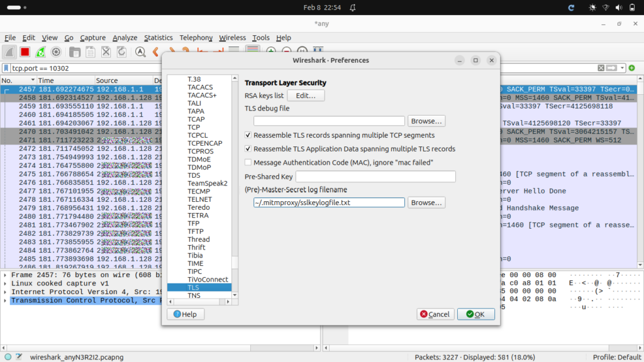This screenshot has height=362, width=644.
Task: Click the Source column header
Action: tap(124, 80)
